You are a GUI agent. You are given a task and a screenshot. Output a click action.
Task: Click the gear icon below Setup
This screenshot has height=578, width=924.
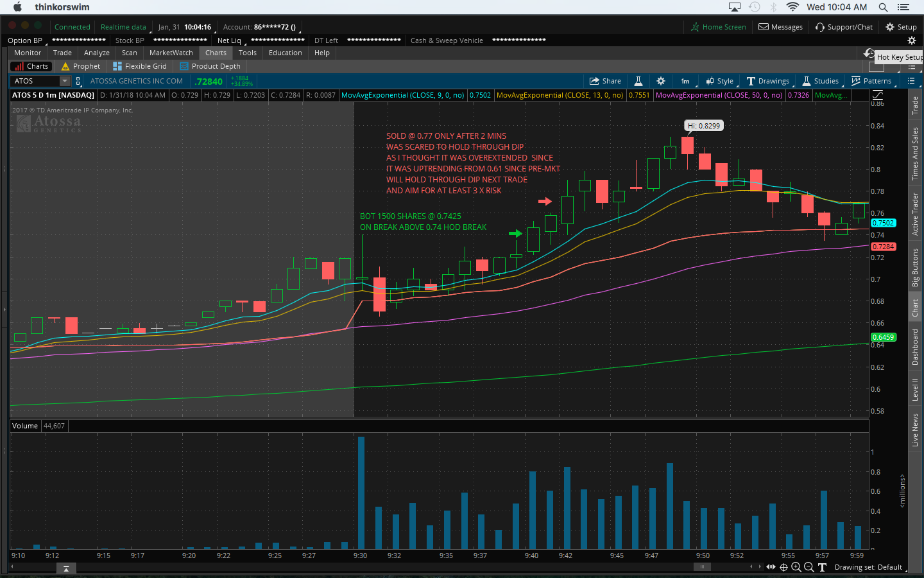click(x=911, y=40)
